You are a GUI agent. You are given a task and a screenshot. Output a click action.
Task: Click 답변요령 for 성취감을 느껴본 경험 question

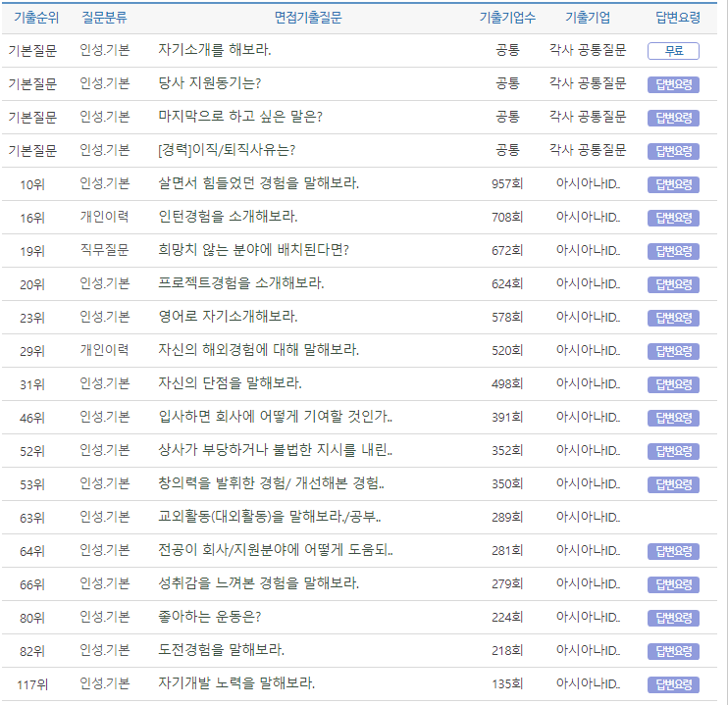[x=673, y=584]
